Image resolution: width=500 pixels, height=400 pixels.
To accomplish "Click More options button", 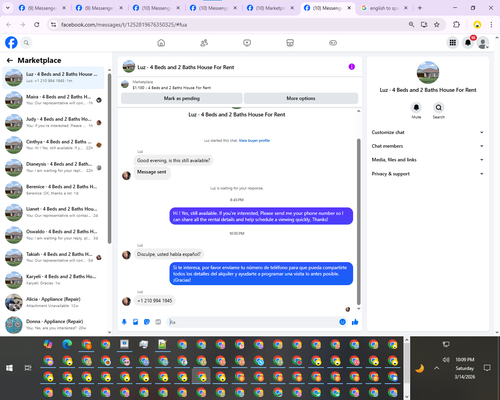I will point(301,98).
